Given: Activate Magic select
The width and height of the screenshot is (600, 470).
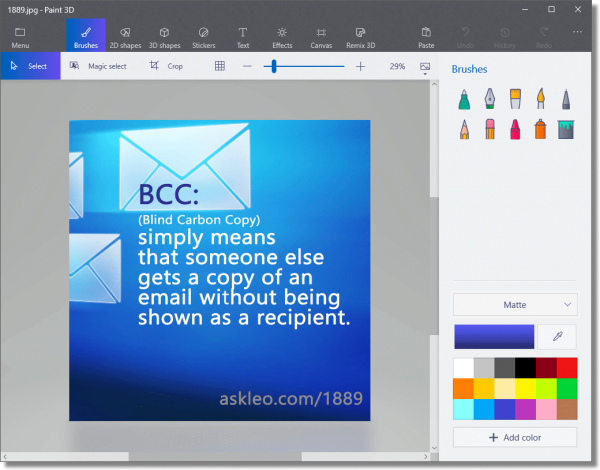Looking at the screenshot, I should tap(98, 66).
